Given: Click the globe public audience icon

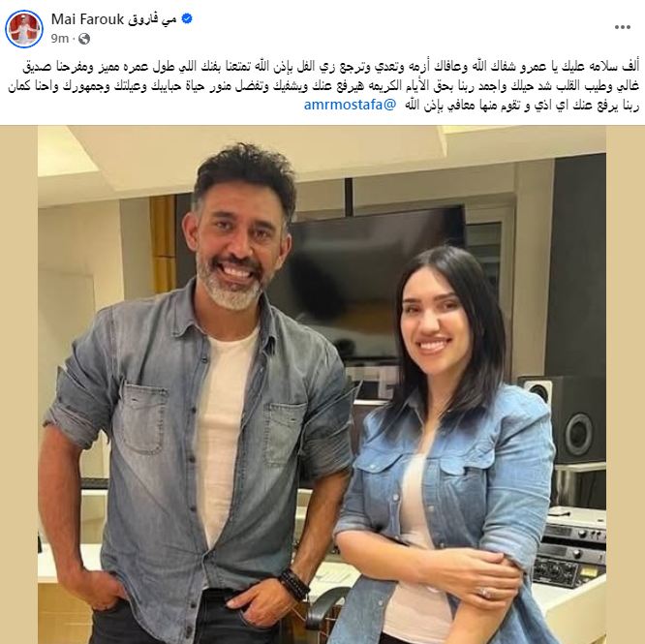Looking at the screenshot, I should [x=84, y=39].
